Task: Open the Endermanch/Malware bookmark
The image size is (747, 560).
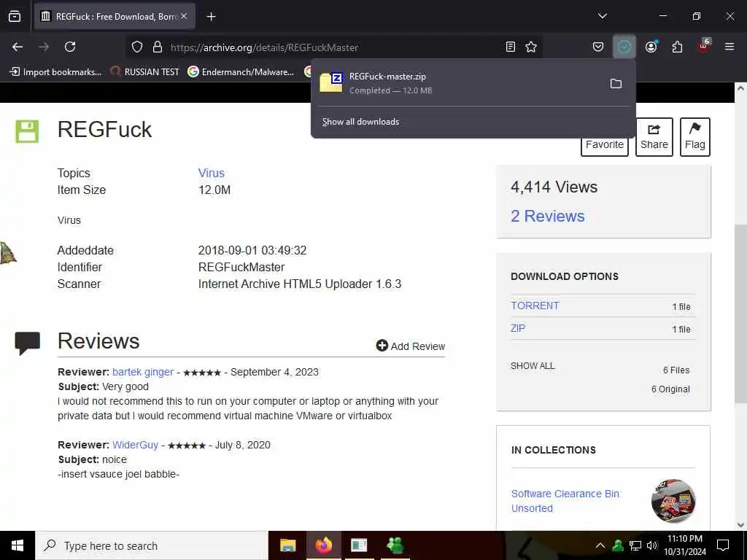Action: pos(241,72)
